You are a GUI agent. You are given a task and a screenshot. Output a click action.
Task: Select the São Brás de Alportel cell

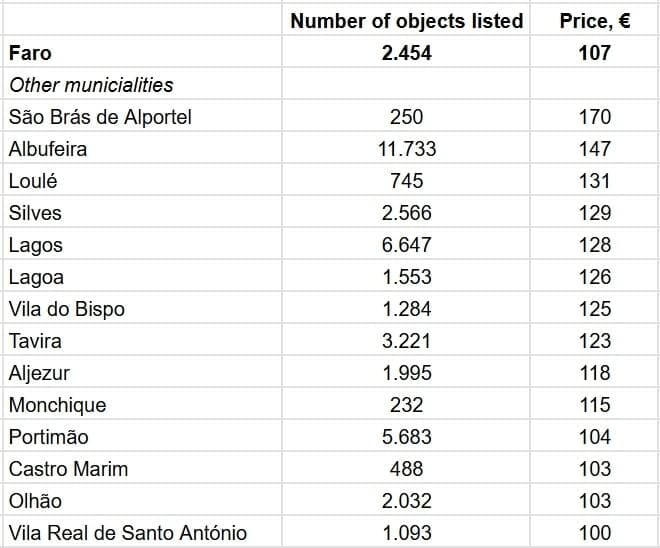(x=100, y=117)
